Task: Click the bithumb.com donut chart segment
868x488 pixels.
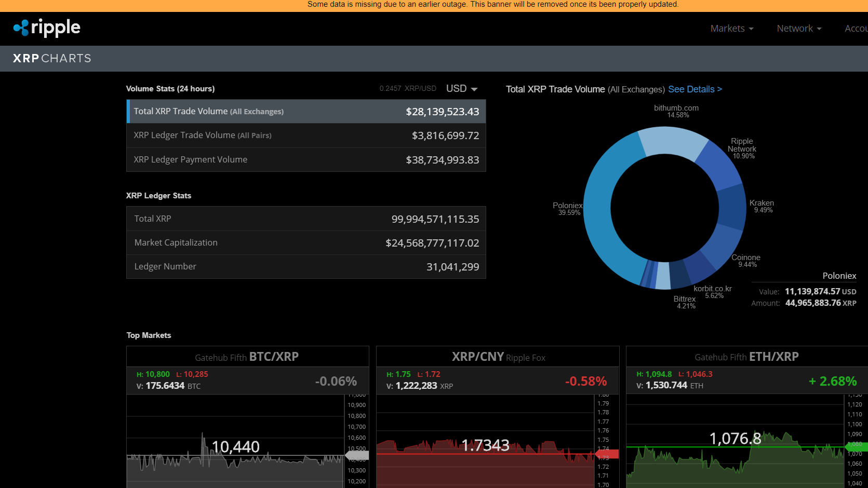Action: (673, 142)
